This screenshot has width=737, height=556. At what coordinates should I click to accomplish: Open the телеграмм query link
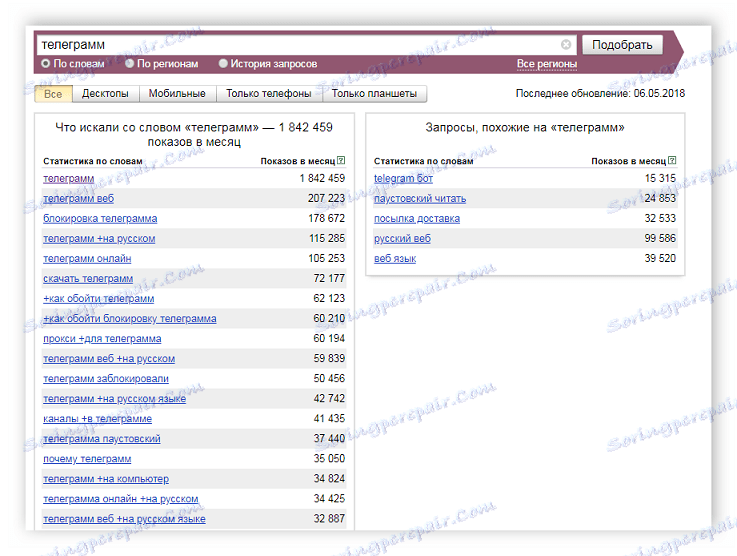pyautogui.click(x=69, y=179)
